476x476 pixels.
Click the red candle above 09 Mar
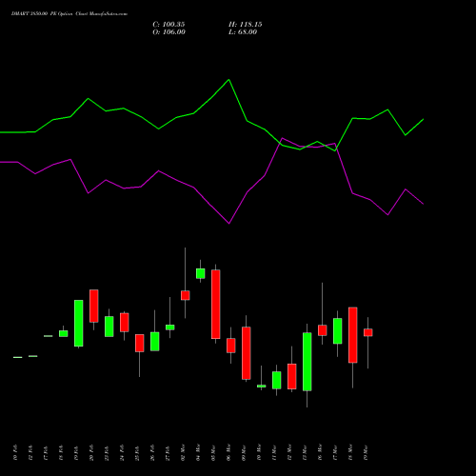(247, 353)
